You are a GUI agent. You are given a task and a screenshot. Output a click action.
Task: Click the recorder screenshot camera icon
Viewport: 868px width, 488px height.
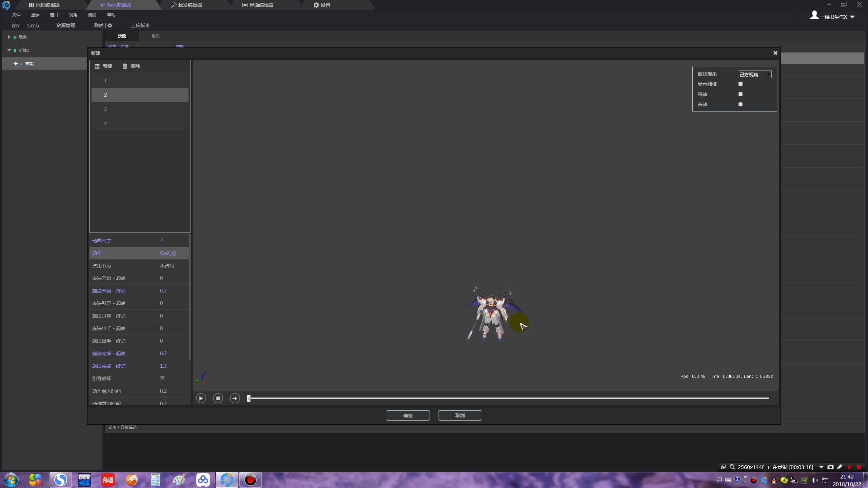click(x=830, y=467)
